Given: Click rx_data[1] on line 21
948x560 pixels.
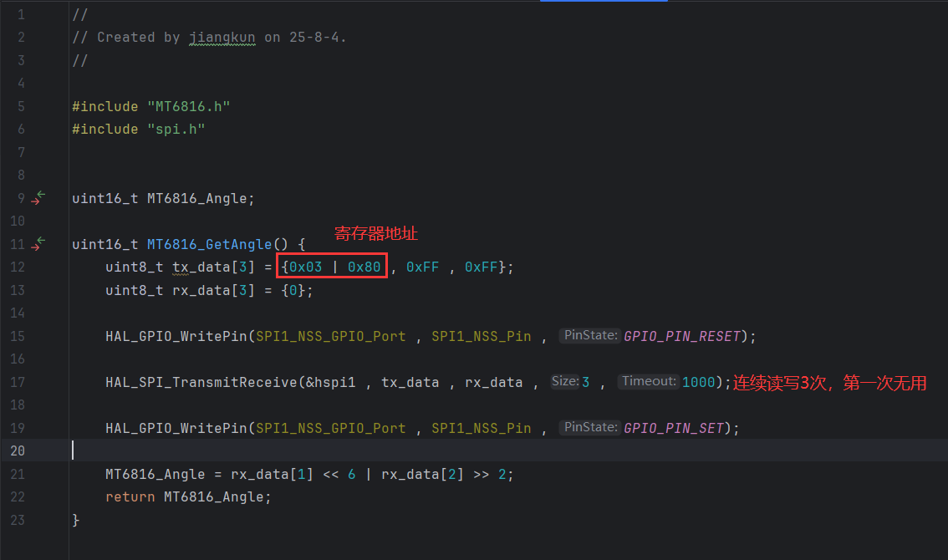Looking at the screenshot, I should tap(272, 474).
